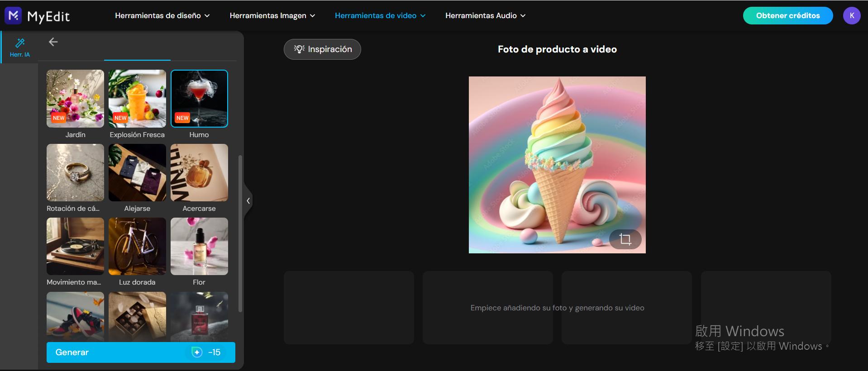Expand Herramientas Audio menu
The width and height of the screenshot is (868, 371).
pyautogui.click(x=485, y=15)
